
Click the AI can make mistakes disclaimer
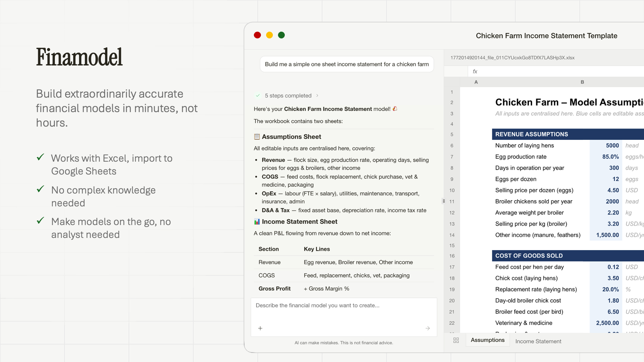(344, 343)
